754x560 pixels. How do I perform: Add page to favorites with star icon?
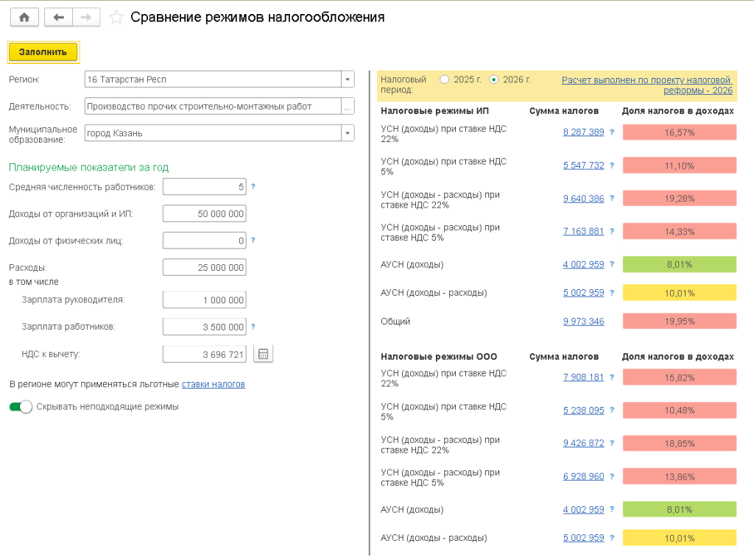pos(116,18)
